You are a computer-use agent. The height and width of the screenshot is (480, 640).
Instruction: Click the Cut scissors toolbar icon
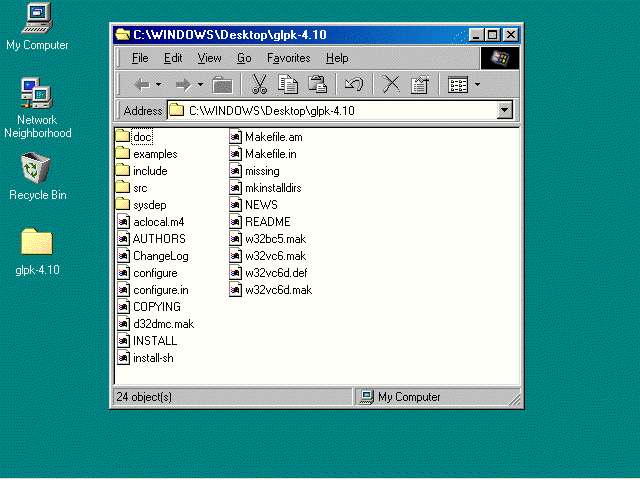[x=258, y=85]
